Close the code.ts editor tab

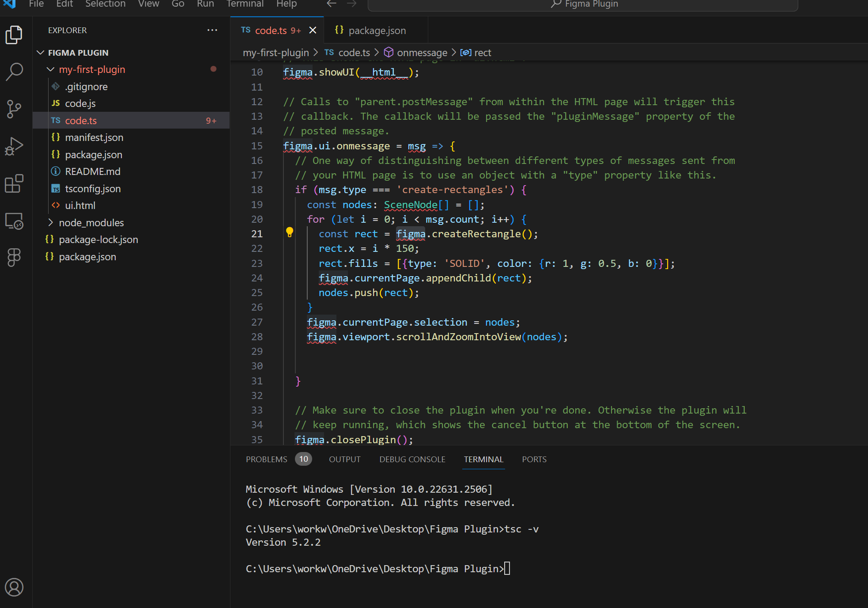tap(313, 30)
